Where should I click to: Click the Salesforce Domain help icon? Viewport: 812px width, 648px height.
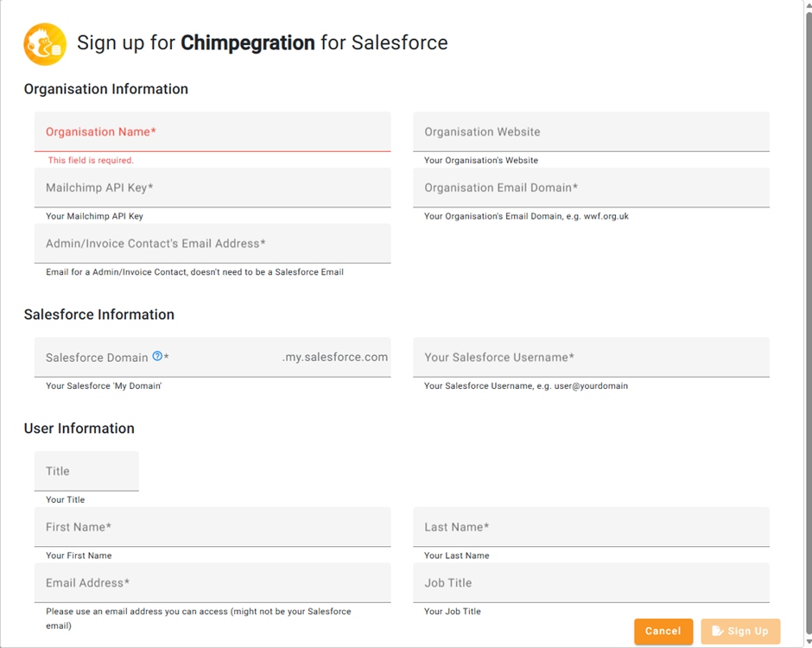[x=157, y=356]
